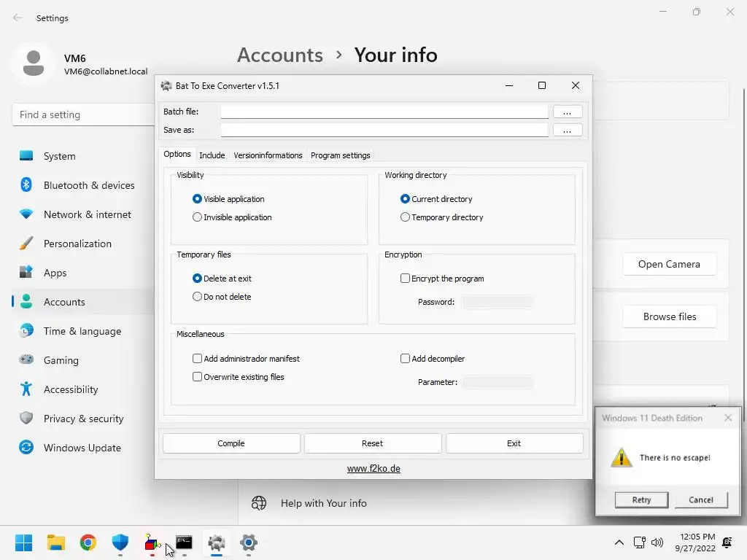The height and width of the screenshot is (560, 747).
Task: Enable Encrypt the program checkbox
Action: tap(405, 278)
